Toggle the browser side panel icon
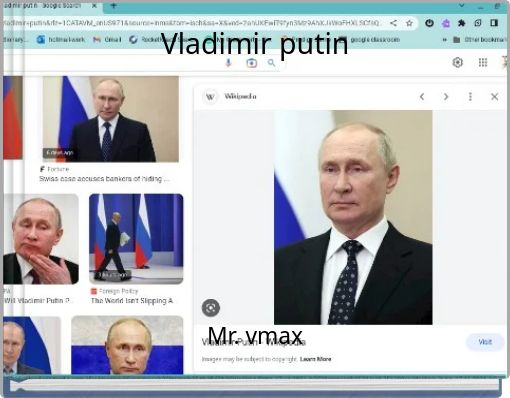This screenshot has height=398, width=510. [494, 23]
